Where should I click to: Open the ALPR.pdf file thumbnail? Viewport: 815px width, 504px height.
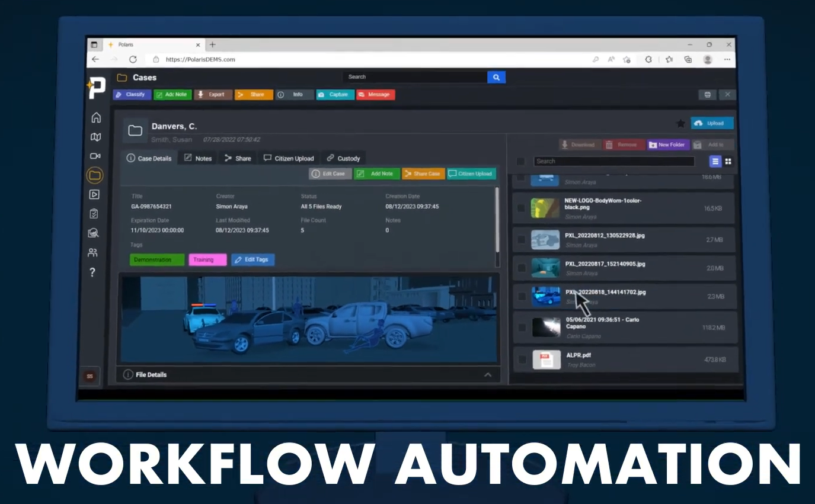[546, 359]
